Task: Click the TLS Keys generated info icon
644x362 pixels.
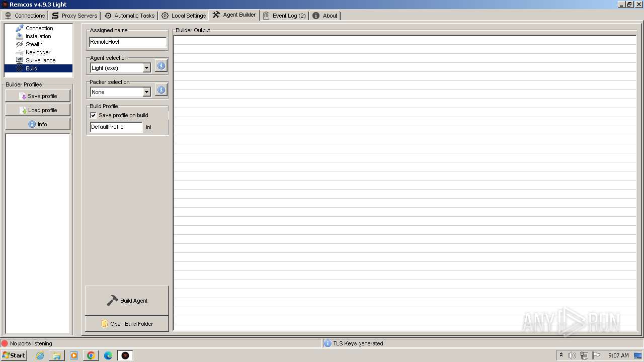Action: point(328,343)
